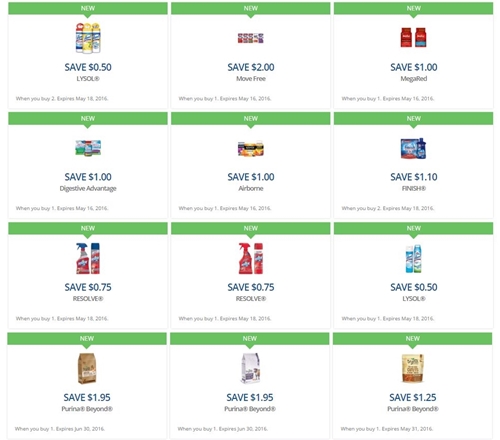Click the Lysol disinfectant wipes product image

(88, 38)
